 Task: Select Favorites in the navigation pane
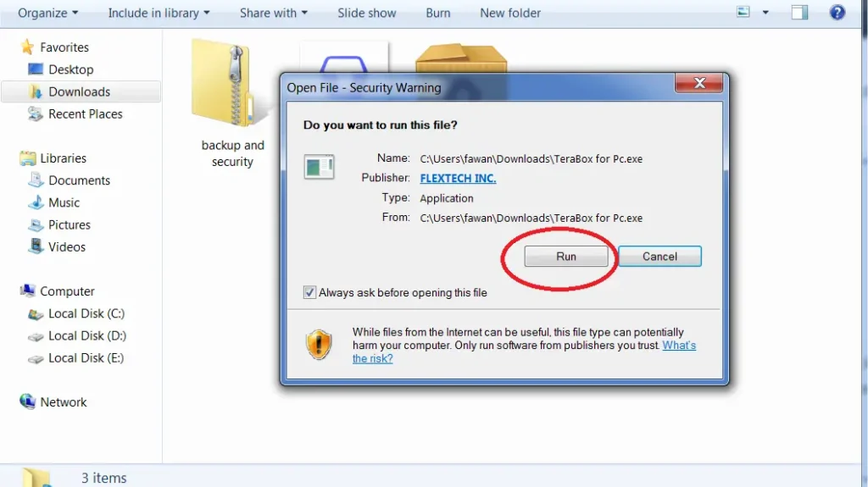click(x=64, y=47)
